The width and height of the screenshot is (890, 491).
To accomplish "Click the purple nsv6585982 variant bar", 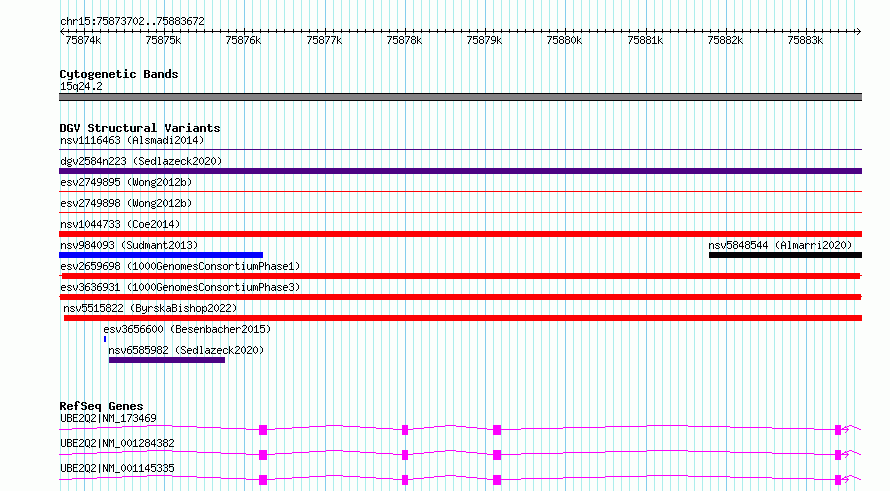I will point(167,360).
